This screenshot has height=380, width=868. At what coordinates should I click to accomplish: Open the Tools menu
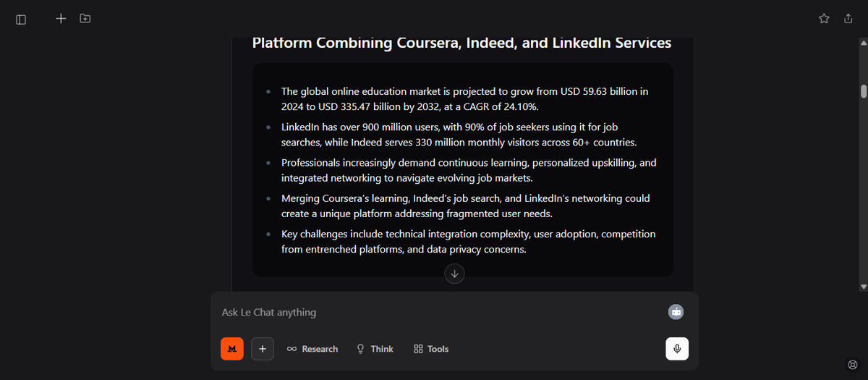[431, 349]
